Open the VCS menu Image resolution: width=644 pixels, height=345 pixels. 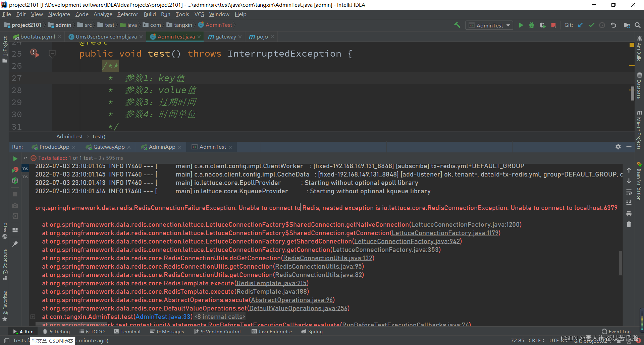(x=199, y=14)
